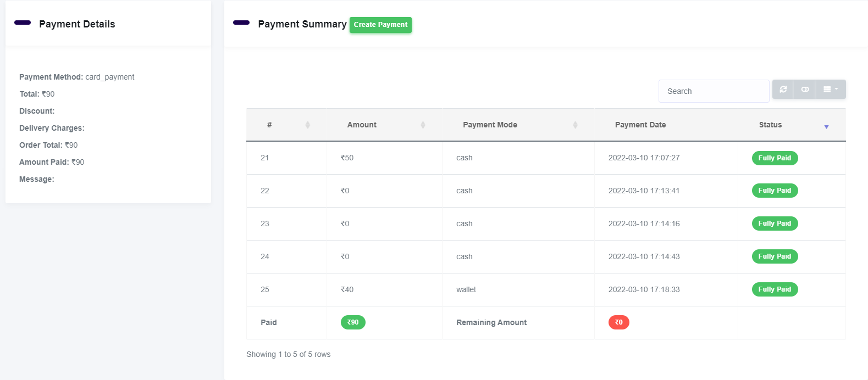Screen dimensions: 868x380
Task: Sort by the Payment Mode column arrows
Action: pyautogui.click(x=575, y=125)
